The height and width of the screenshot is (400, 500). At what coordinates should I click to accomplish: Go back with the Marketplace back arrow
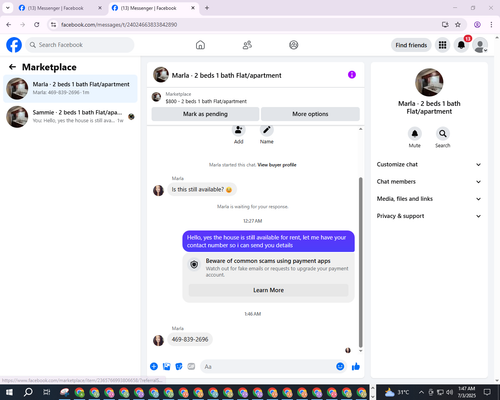point(12,67)
